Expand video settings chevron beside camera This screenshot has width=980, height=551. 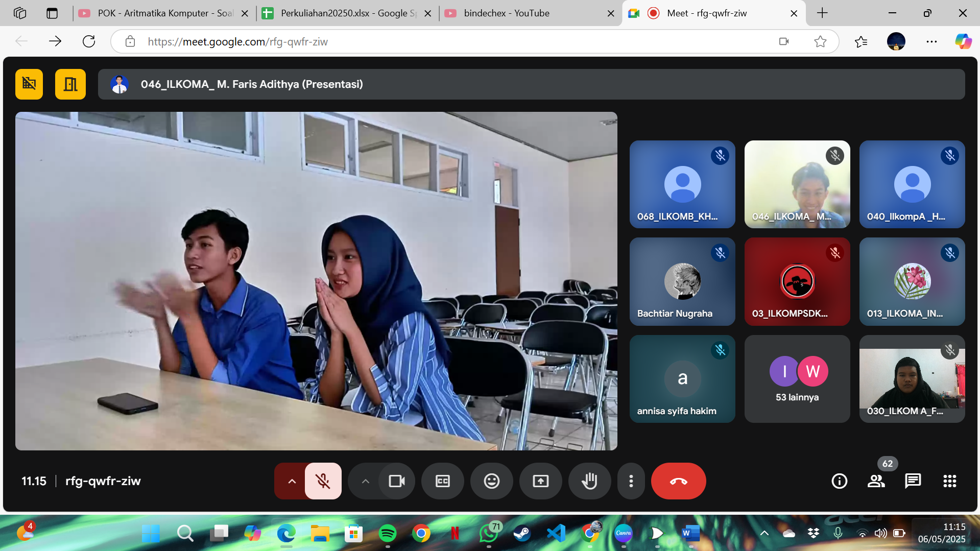(x=365, y=481)
